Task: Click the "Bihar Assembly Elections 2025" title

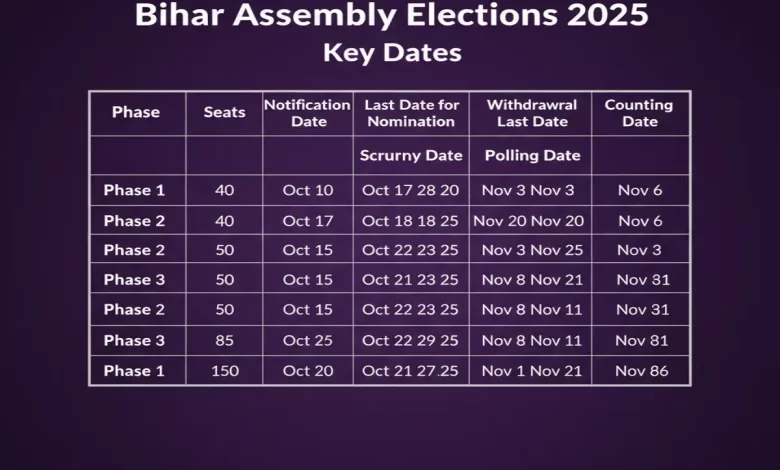Action: pos(390,16)
